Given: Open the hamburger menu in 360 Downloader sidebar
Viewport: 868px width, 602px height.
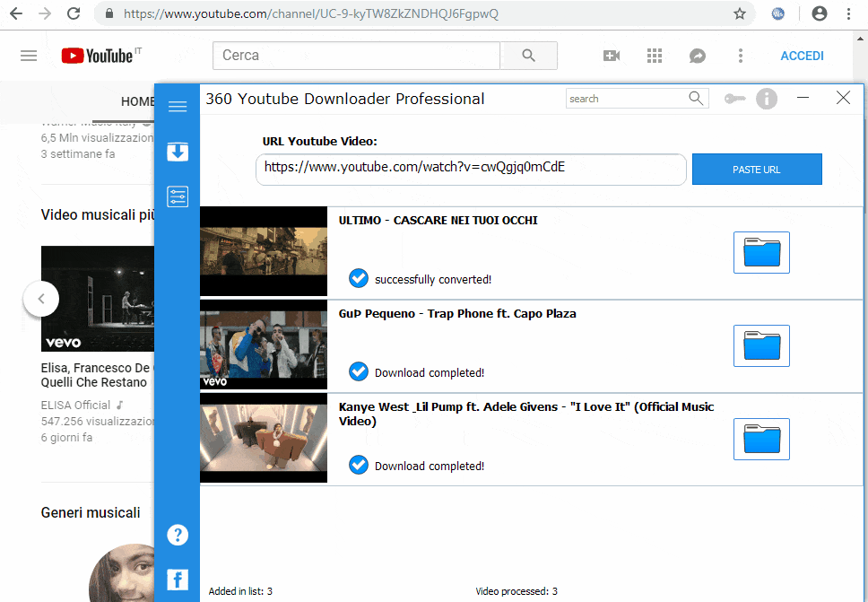Looking at the screenshot, I should point(178,106).
